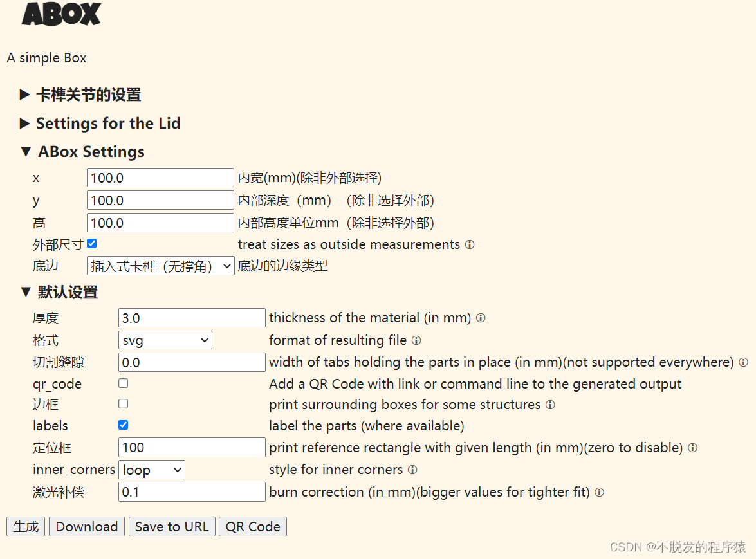The width and height of the screenshot is (756, 559).
Task: Open the svg format dropdown
Action: click(x=165, y=340)
